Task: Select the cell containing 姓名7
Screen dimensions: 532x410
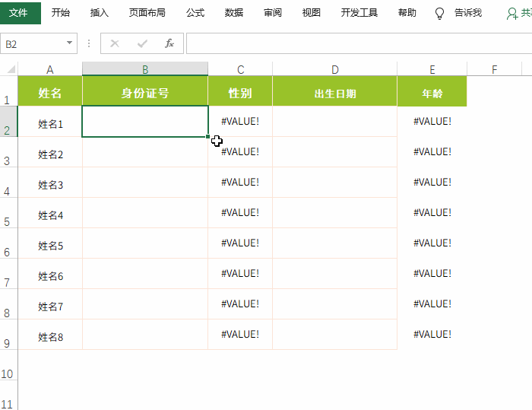Action: tap(50, 304)
